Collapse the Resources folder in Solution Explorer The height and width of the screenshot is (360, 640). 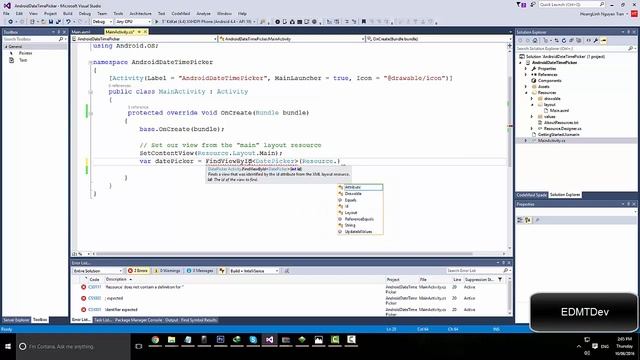[x=526, y=93]
